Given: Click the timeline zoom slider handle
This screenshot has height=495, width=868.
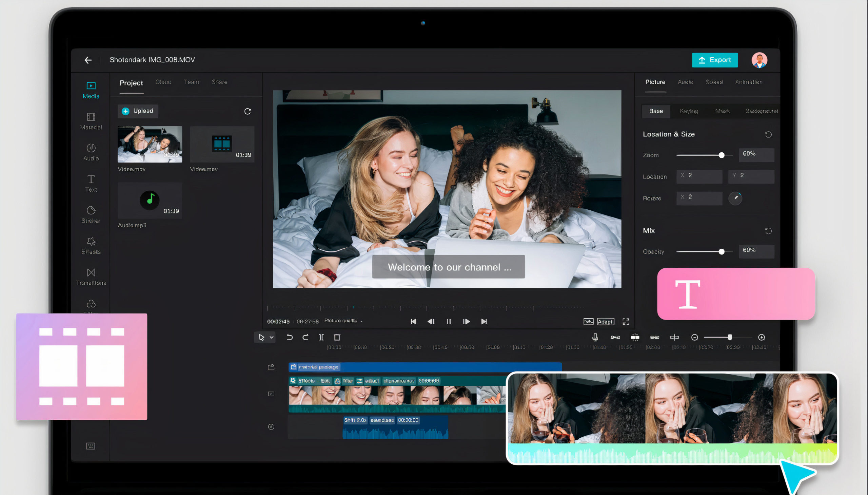Looking at the screenshot, I should click(x=730, y=337).
